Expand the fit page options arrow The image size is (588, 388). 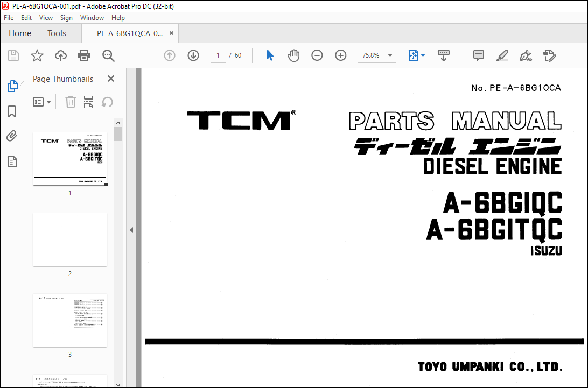pyautogui.click(x=423, y=55)
